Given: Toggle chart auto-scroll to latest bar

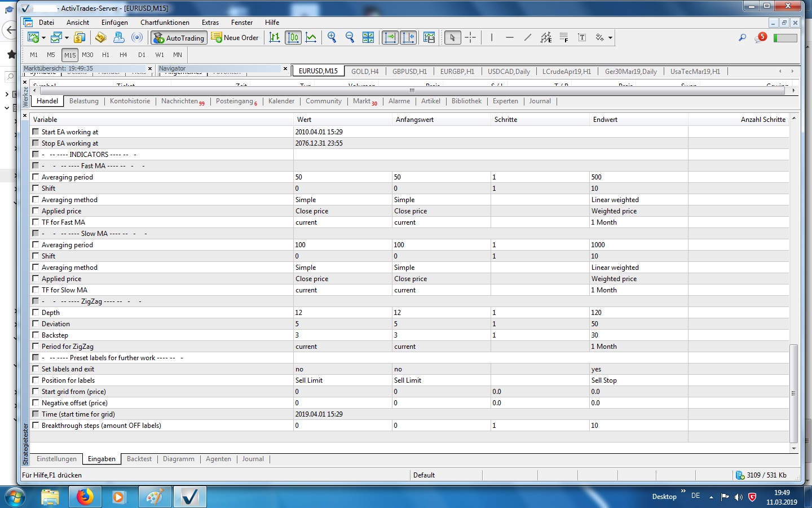Looking at the screenshot, I should pos(390,38).
